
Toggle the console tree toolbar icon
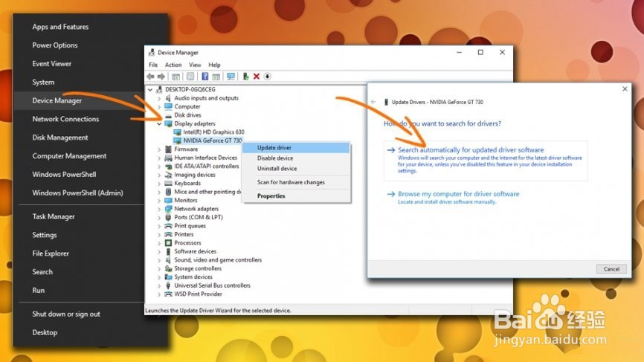(176, 77)
